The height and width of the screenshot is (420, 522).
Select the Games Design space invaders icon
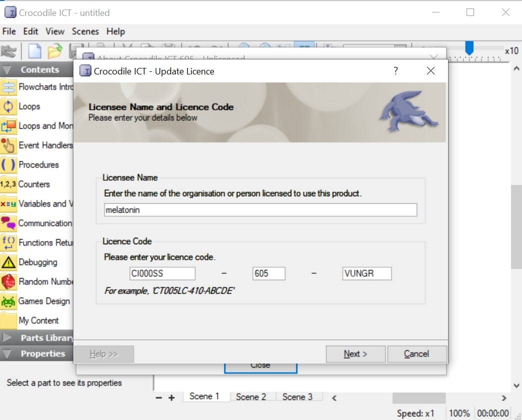tap(9, 301)
